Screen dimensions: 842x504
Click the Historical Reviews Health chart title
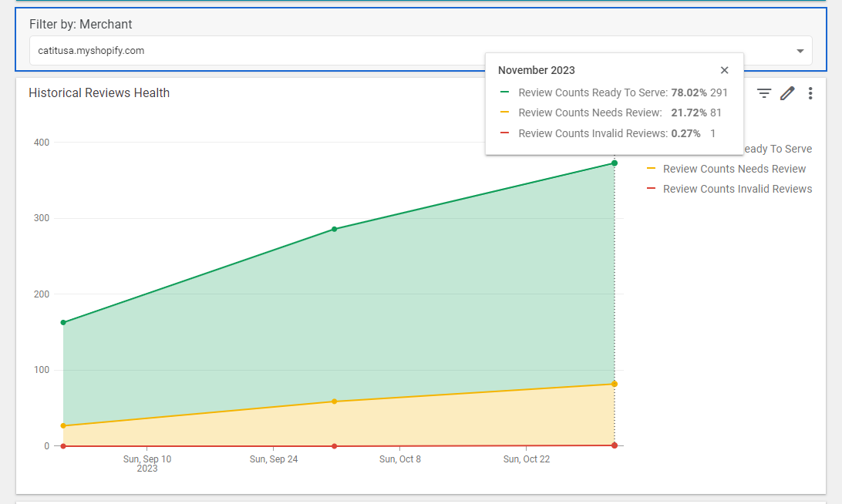point(99,92)
